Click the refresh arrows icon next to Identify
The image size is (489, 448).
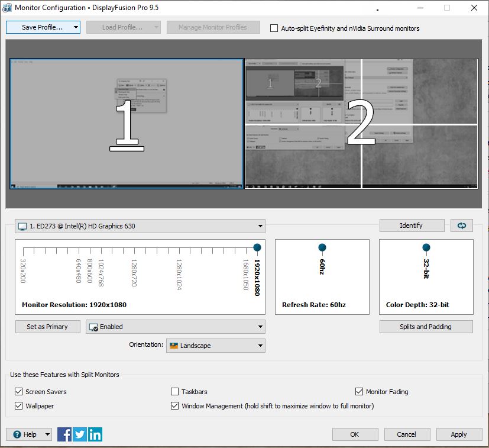tap(461, 225)
